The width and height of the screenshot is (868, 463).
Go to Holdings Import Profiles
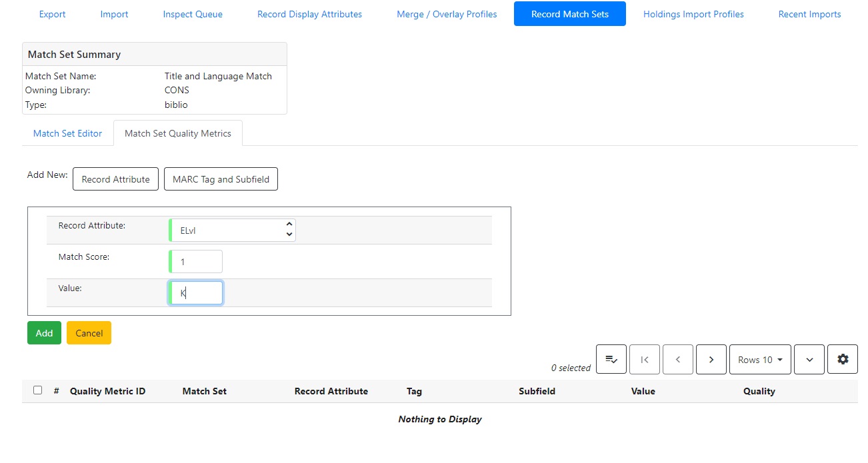(x=693, y=14)
